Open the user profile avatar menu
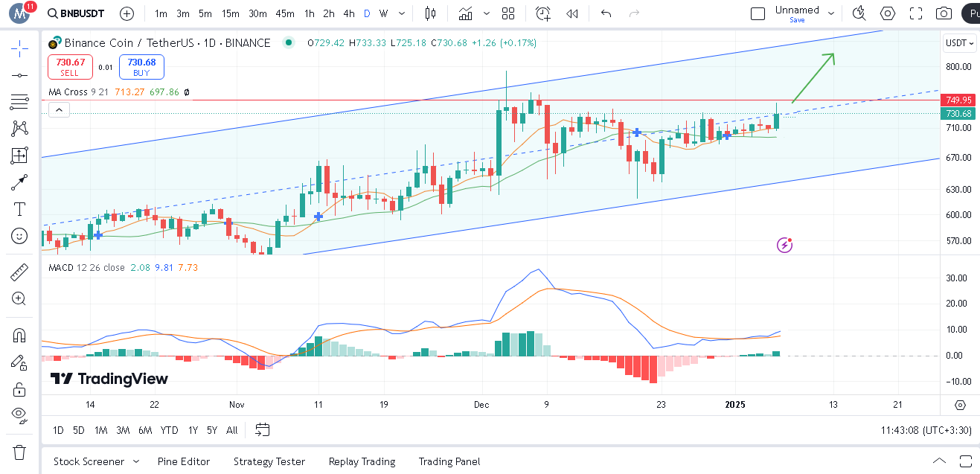 [x=19, y=13]
